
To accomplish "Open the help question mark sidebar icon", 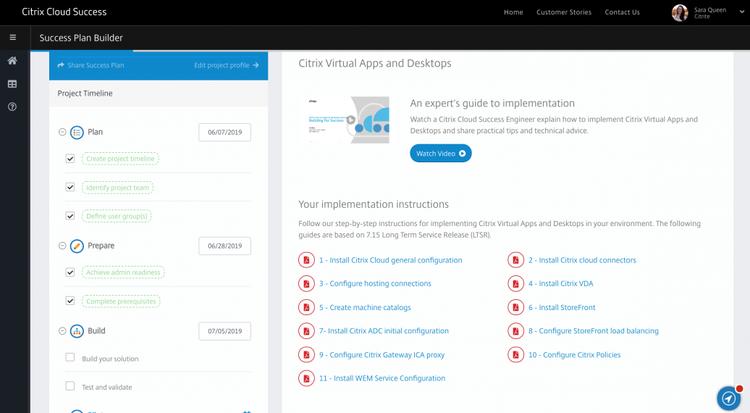I will click(x=12, y=107).
